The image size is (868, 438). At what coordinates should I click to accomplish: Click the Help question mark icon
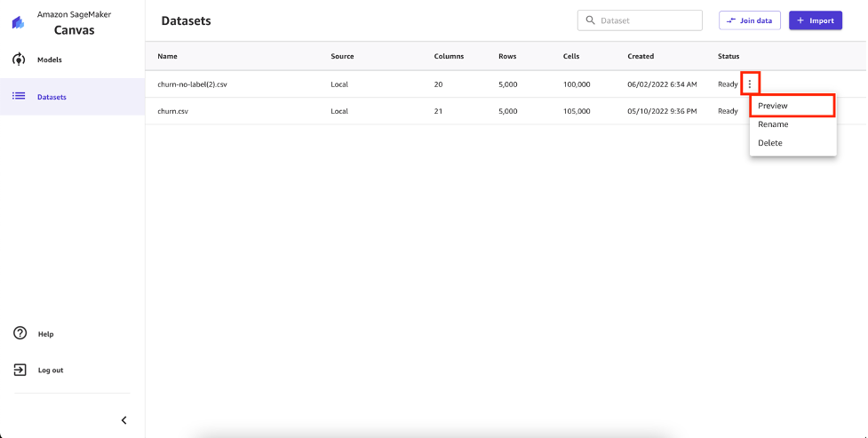[20, 333]
